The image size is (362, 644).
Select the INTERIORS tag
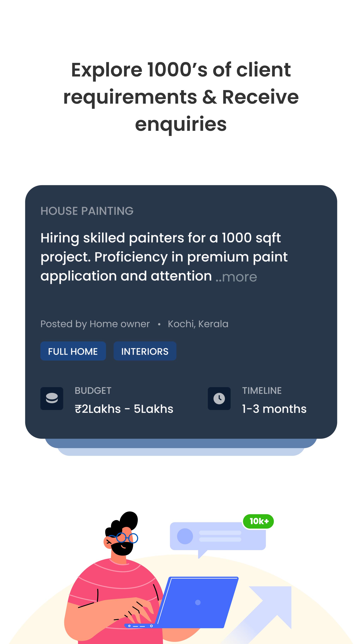pos(145,351)
